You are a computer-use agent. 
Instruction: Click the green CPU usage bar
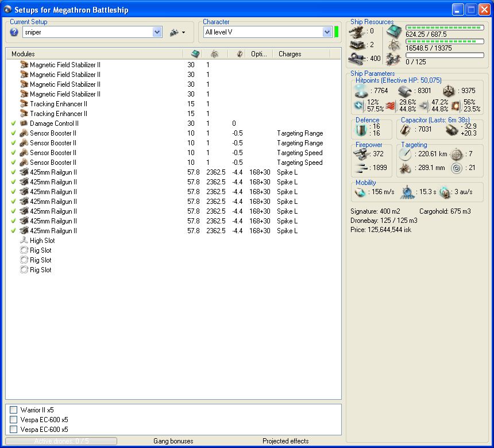(x=445, y=28)
